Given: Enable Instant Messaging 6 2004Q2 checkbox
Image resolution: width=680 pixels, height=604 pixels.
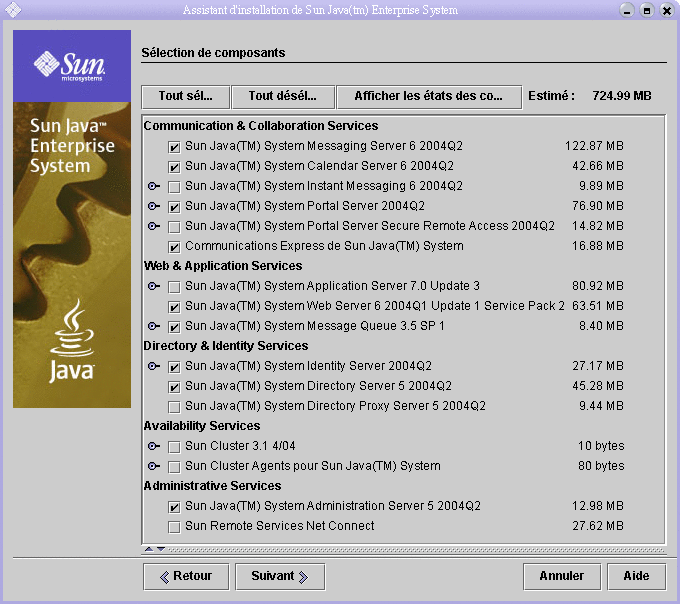Looking at the screenshot, I should [174, 187].
